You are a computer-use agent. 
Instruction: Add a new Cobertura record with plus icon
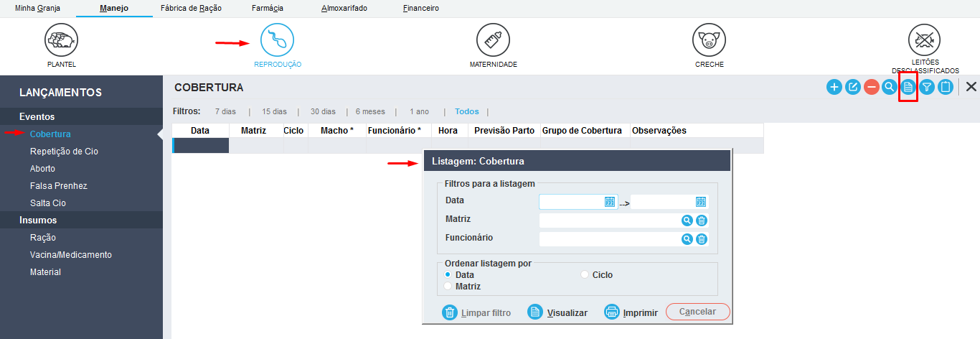click(834, 87)
